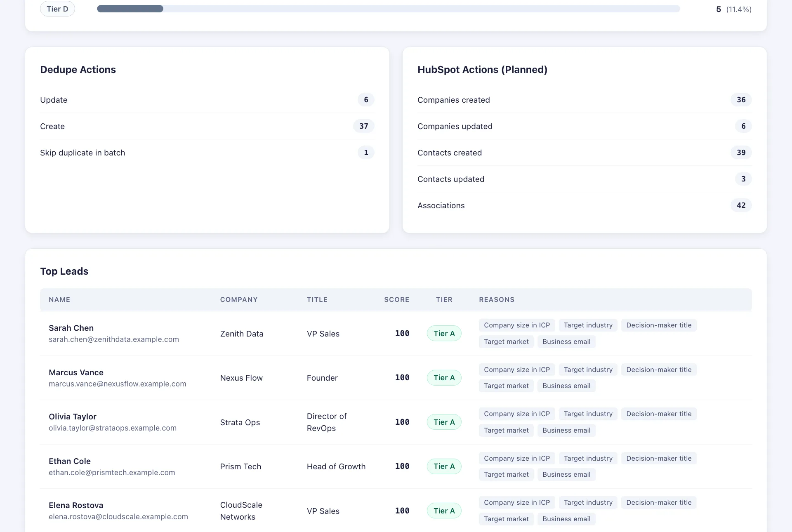Screen dimensions: 792x532
Task: Click the Prism Tech company cell
Action: [x=240, y=466]
